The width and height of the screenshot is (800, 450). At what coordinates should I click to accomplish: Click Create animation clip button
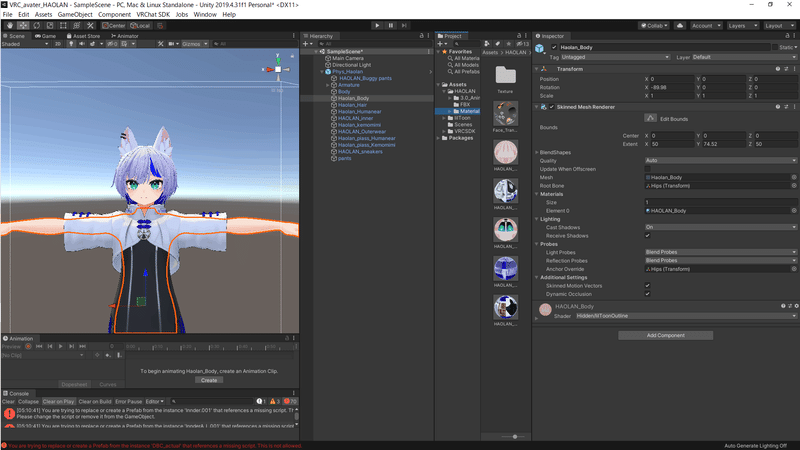209,380
